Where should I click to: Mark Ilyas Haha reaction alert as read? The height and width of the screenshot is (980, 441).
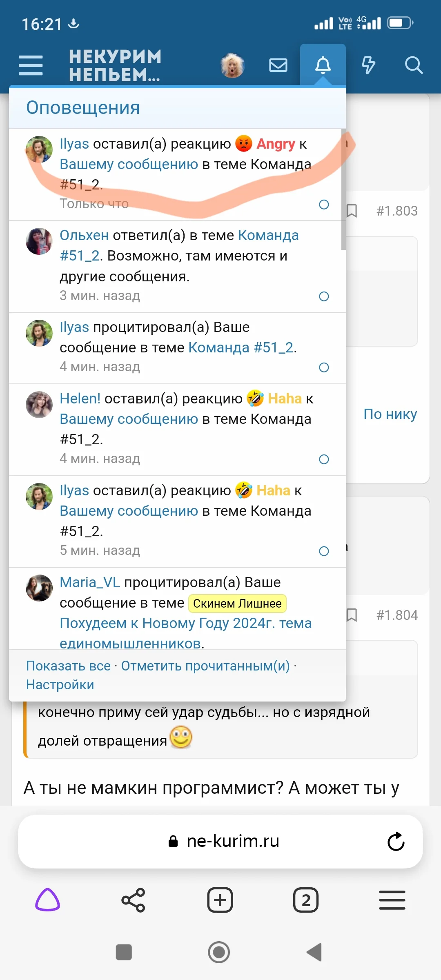pos(324,551)
